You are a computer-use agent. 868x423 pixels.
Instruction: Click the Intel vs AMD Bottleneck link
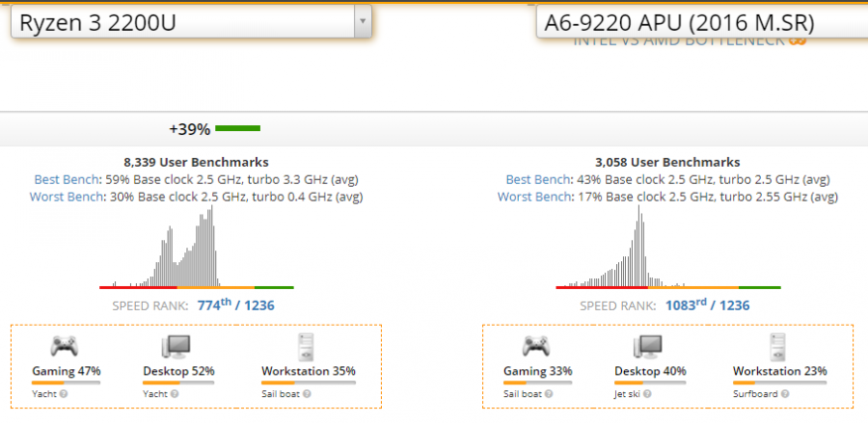pyautogui.click(x=690, y=40)
